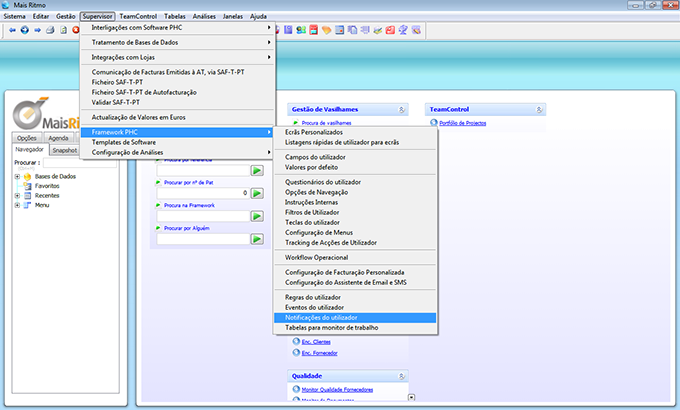Click the Procurar field in Navegador
The image size is (680, 410).
[80, 163]
